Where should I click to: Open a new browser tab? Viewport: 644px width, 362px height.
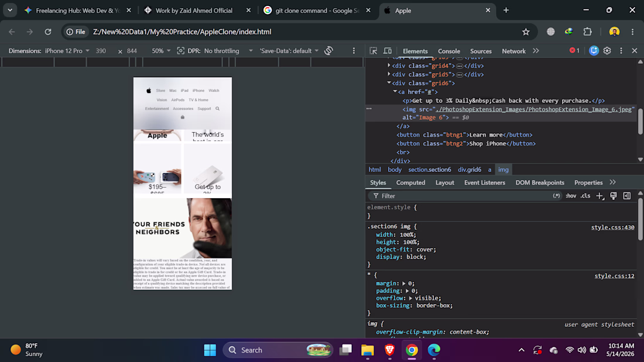coord(506,11)
